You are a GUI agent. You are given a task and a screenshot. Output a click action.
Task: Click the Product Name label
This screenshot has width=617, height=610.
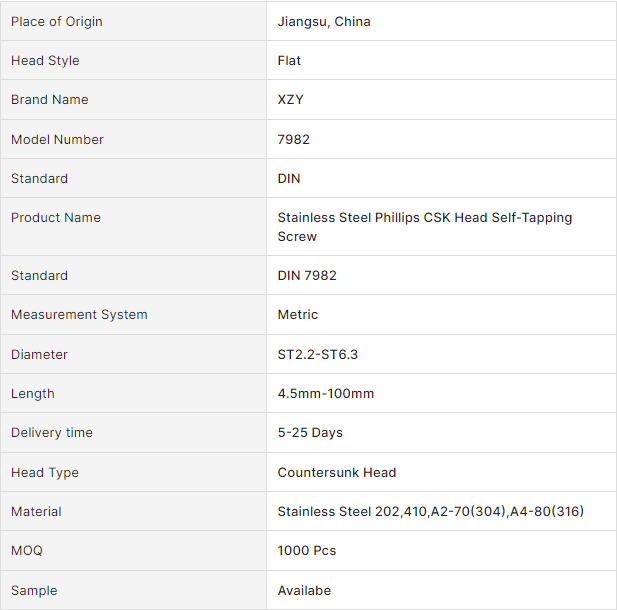pyautogui.click(x=55, y=217)
